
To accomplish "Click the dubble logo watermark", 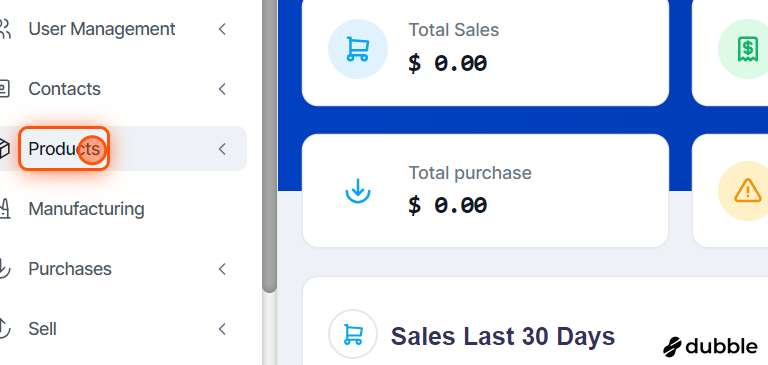I will (x=710, y=346).
